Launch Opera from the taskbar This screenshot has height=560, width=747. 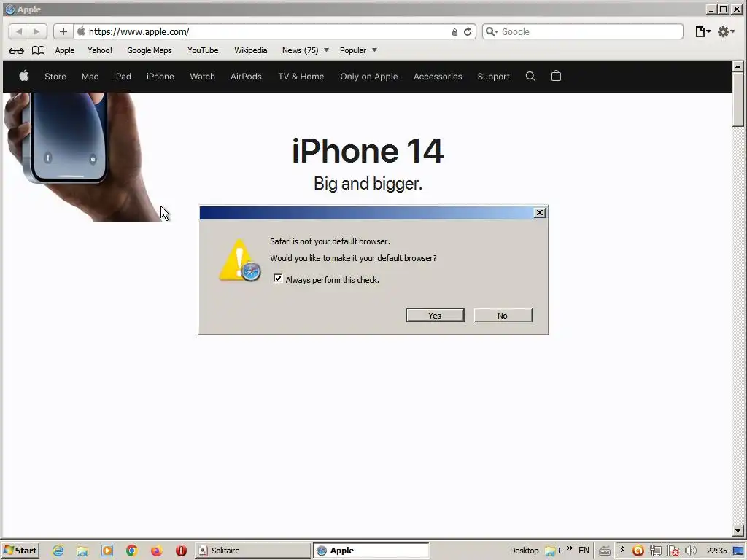pyautogui.click(x=181, y=551)
